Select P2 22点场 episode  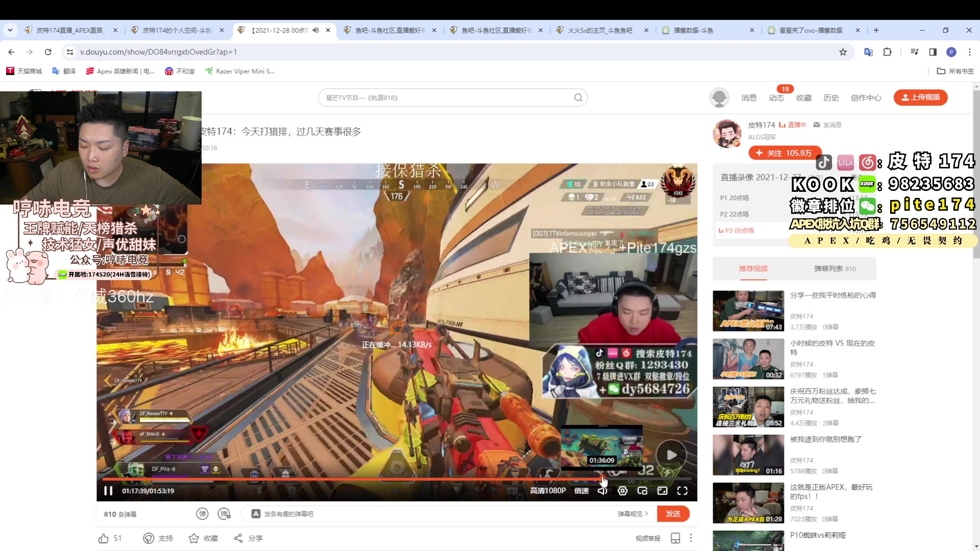click(734, 214)
